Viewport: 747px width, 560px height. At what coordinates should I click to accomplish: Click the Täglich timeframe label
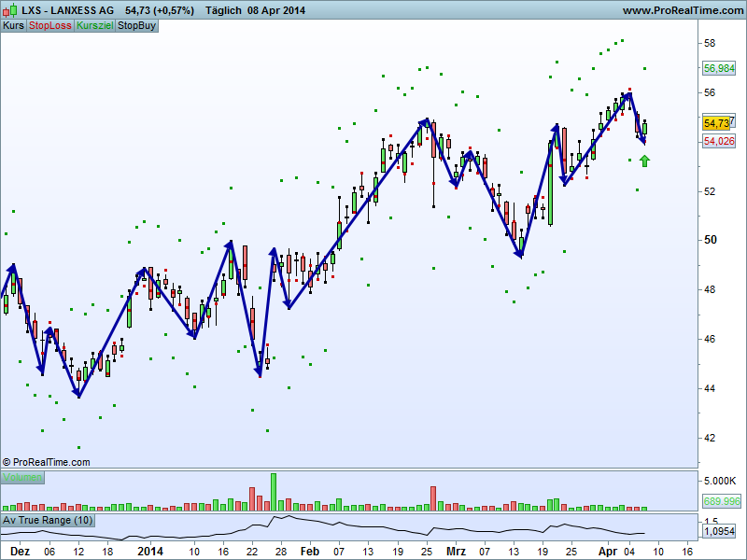(223, 10)
